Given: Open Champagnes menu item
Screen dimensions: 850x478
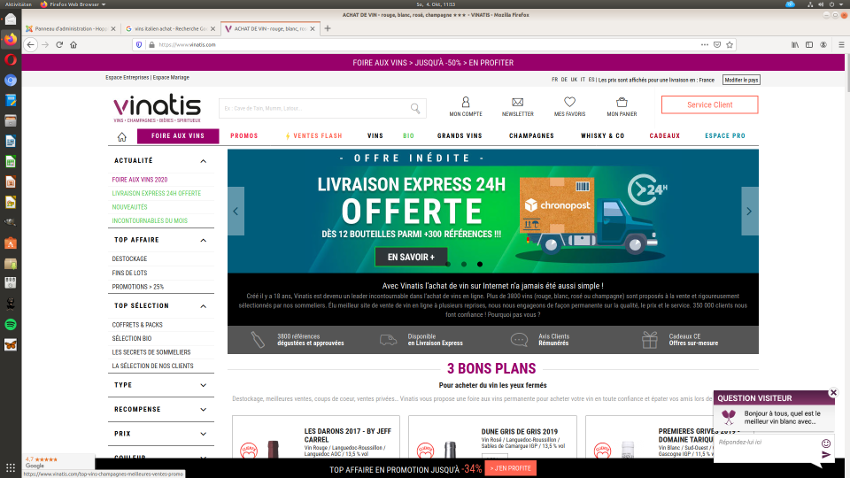Looking at the screenshot, I should coord(531,136).
